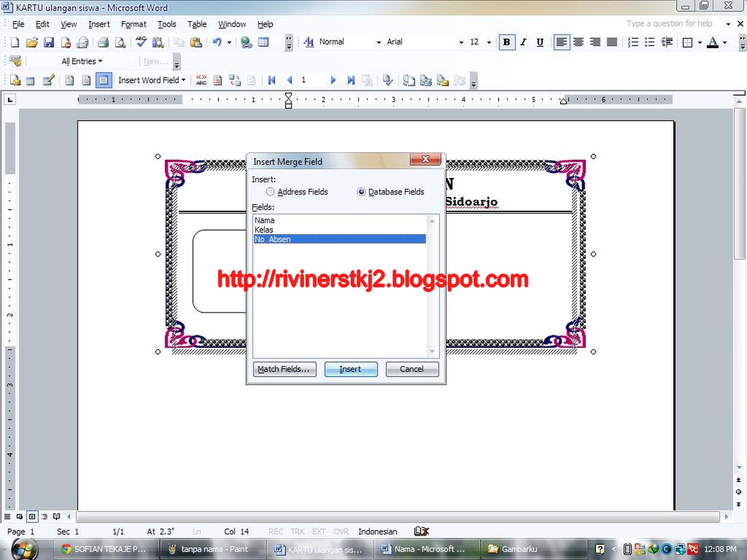This screenshot has width=747, height=560.
Task: Click the Insert Address Block icon
Action: 70,80
